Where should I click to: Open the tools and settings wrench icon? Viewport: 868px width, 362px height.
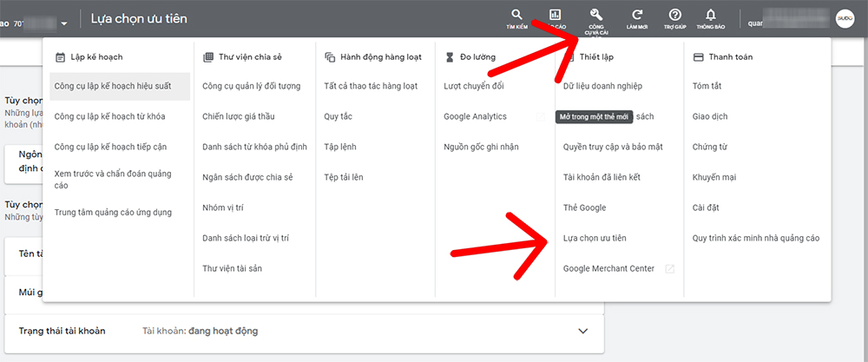pos(598,15)
